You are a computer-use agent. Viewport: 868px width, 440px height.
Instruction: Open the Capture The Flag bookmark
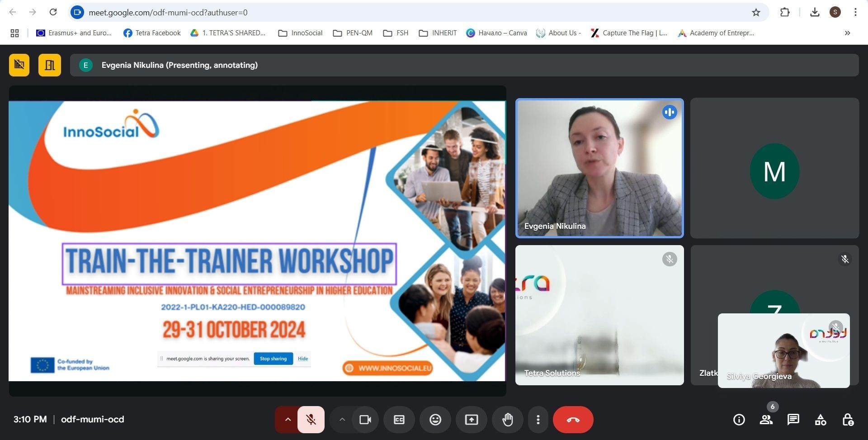[629, 33]
